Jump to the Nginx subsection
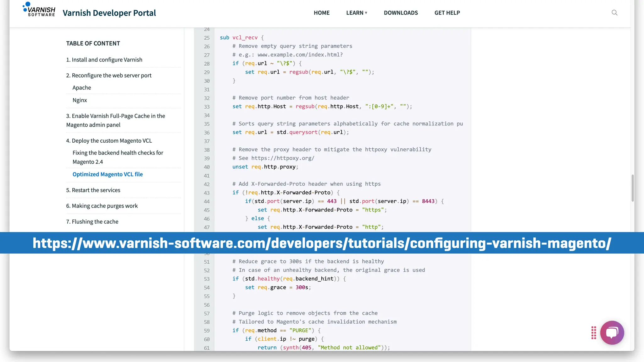Viewport: 644px width, 362px height. [x=80, y=100]
